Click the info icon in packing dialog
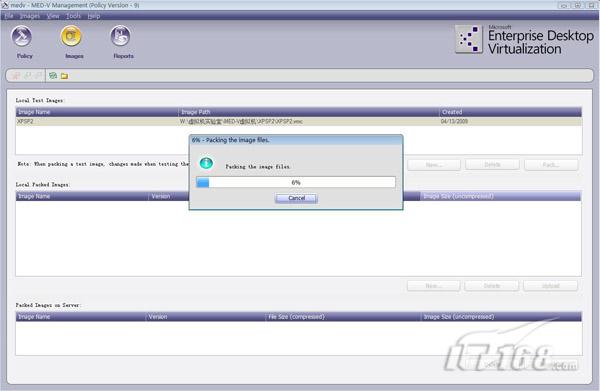 pos(206,163)
